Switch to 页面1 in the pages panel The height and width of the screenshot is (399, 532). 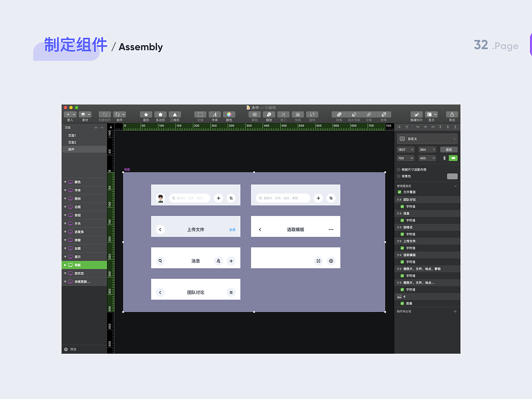click(x=72, y=135)
